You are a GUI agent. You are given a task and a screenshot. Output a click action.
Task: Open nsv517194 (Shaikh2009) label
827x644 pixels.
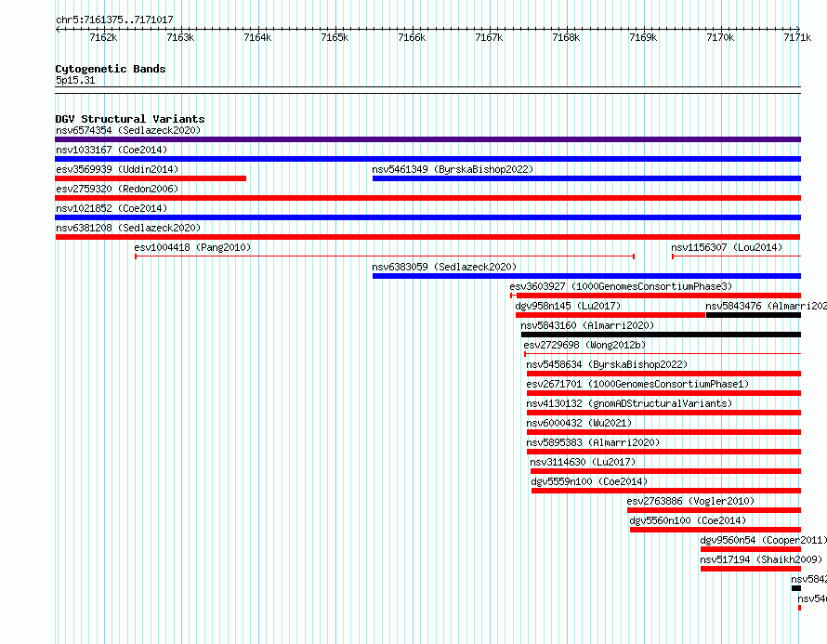click(x=761, y=559)
